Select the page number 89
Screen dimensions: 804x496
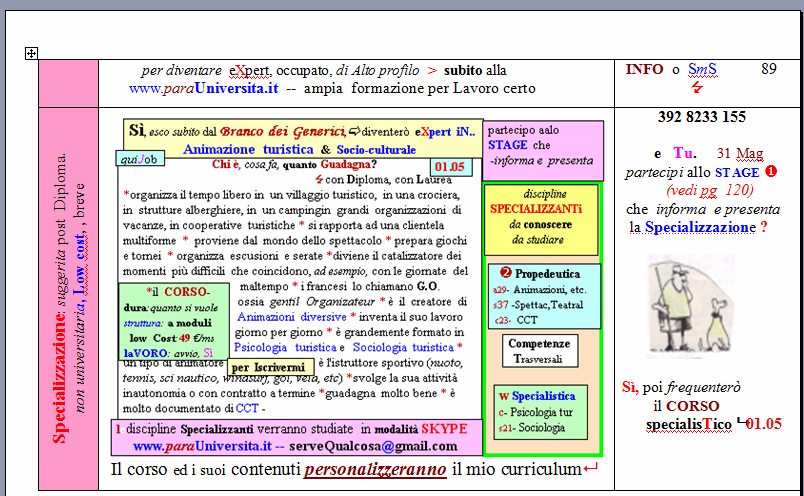769,69
